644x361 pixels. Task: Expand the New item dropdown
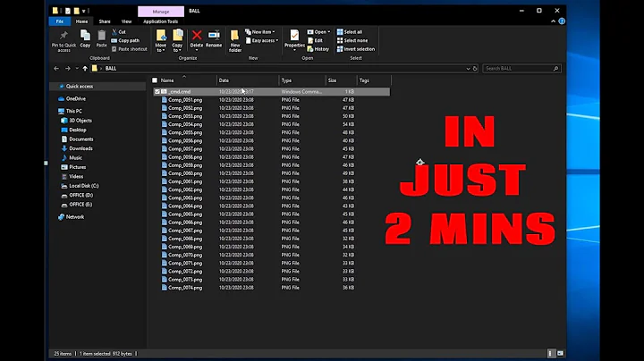[x=262, y=31]
